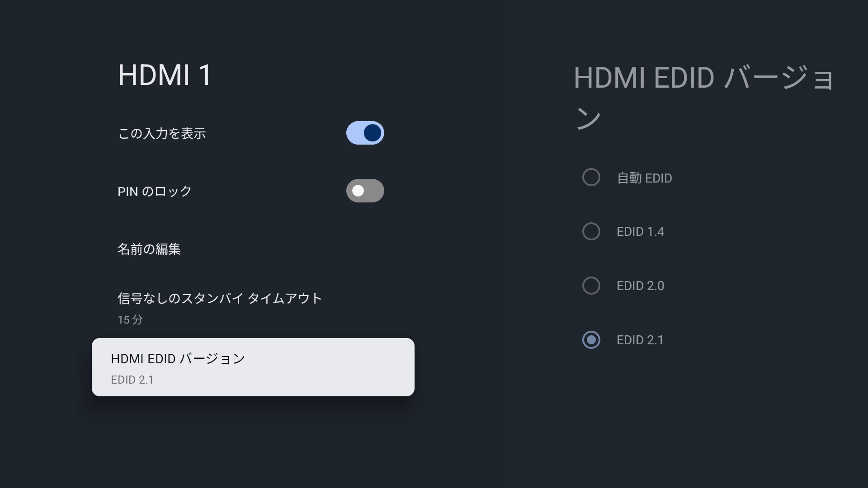Click the PIN のロック label text
Image resolution: width=868 pixels, height=488 pixels.
pyautogui.click(x=155, y=192)
